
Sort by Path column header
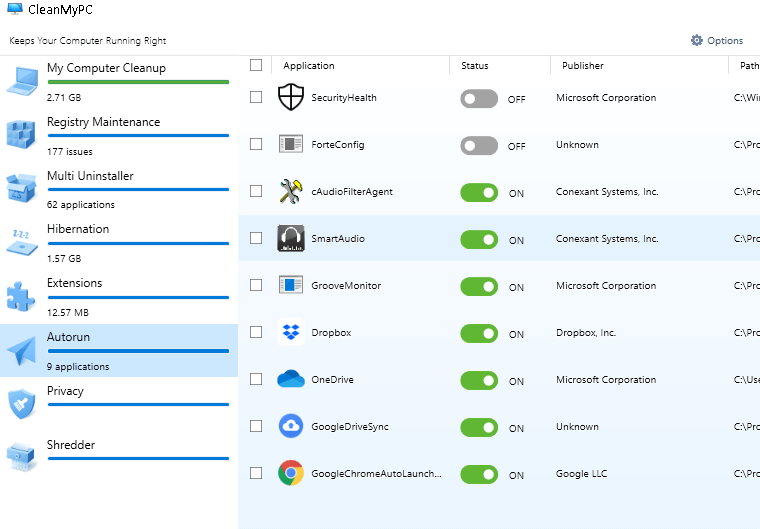coord(749,65)
